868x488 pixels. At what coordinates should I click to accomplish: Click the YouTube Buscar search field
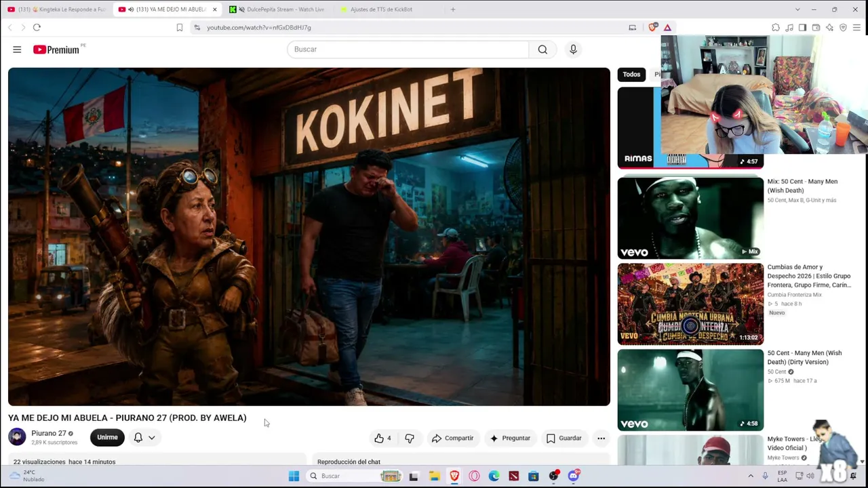(x=408, y=49)
